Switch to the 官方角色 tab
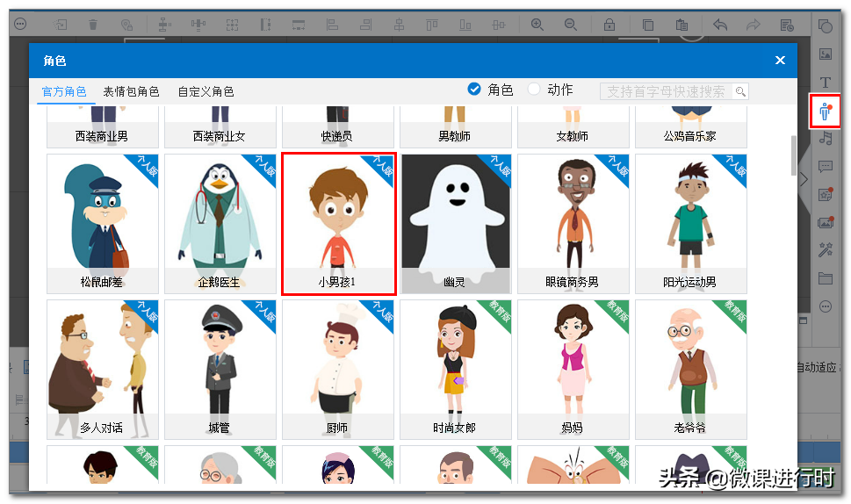The image size is (851, 504). click(64, 91)
